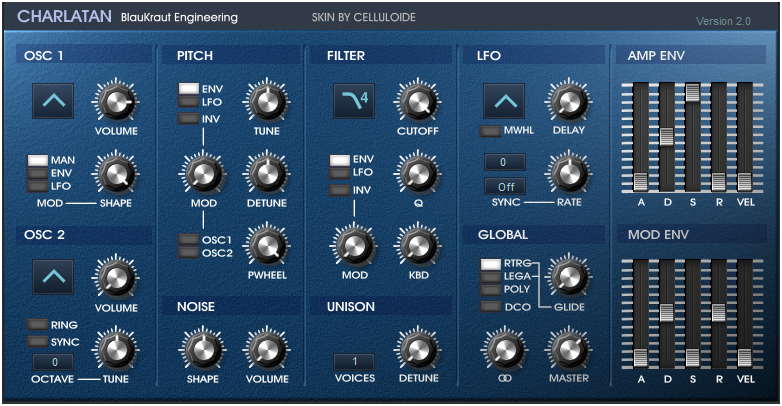The height and width of the screenshot is (406, 782).
Task: Click the OSC 2 TUNE knob
Action: coord(116,349)
